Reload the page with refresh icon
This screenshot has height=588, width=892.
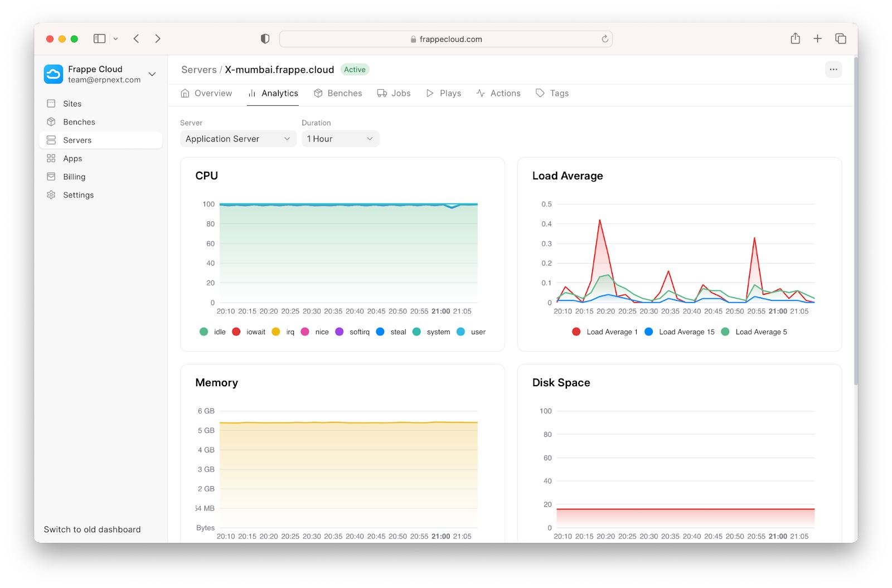coord(604,39)
